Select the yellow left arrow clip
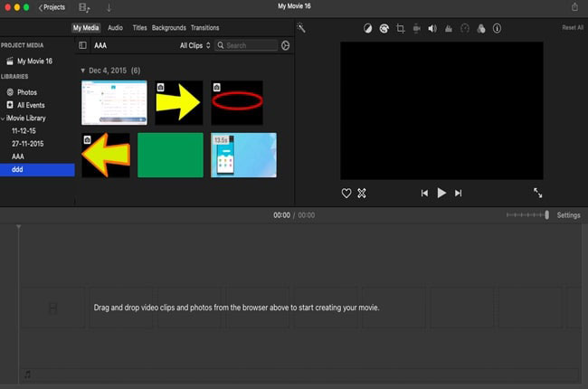Screen dimensions: 588x389 click(106, 155)
